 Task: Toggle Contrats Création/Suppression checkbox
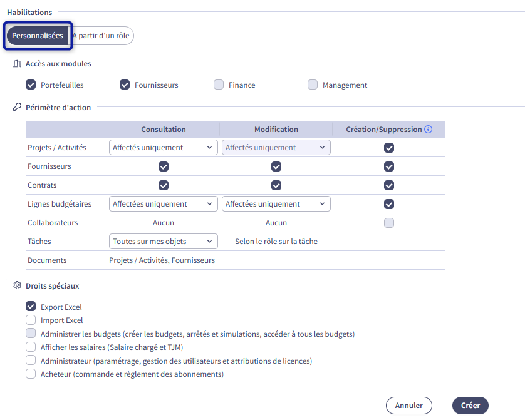tap(389, 185)
